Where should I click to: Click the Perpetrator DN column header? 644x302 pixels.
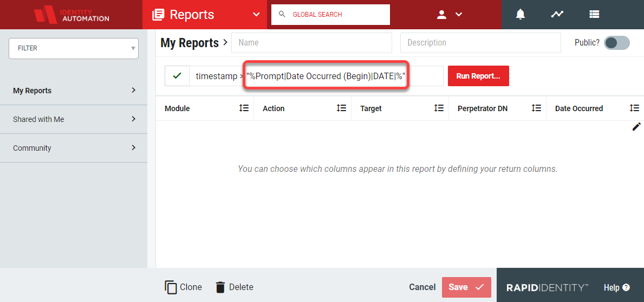(x=483, y=108)
